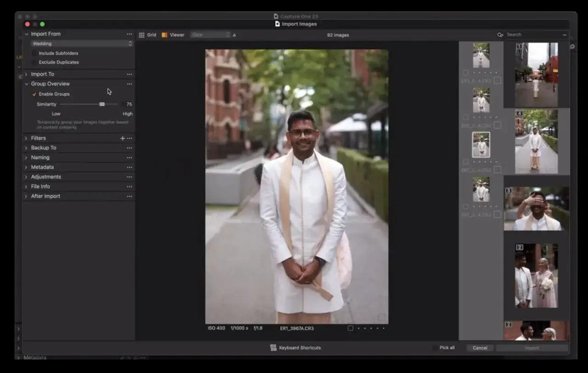Click the Import button
This screenshot has height=373, width=588.
532,348
